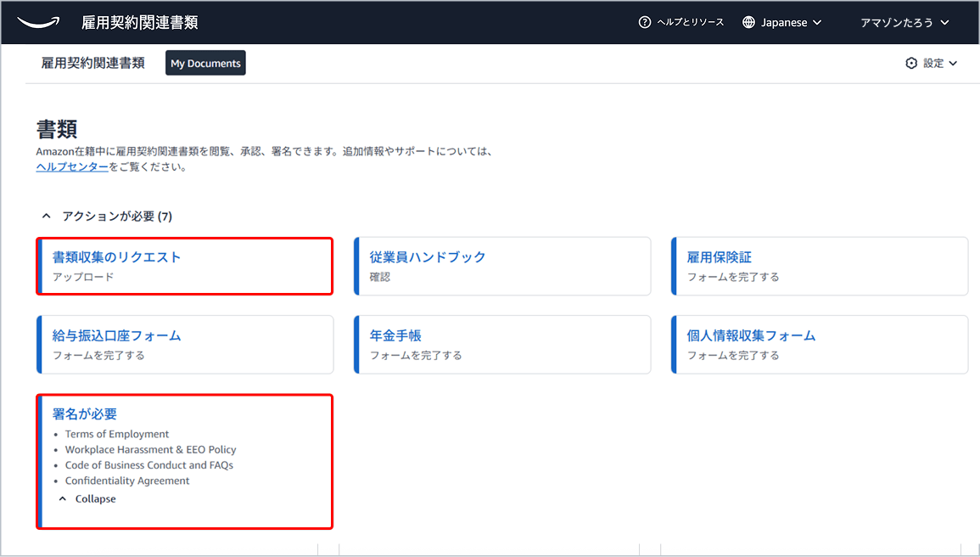Click the Confidentiality Agreement item
The height and width of the screenshot is (557, 980).
127,481
